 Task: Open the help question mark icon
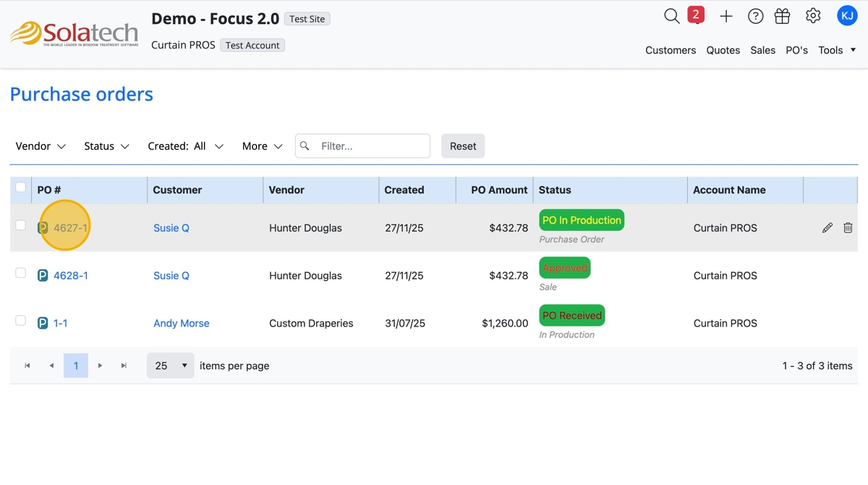tap(755, 16)
